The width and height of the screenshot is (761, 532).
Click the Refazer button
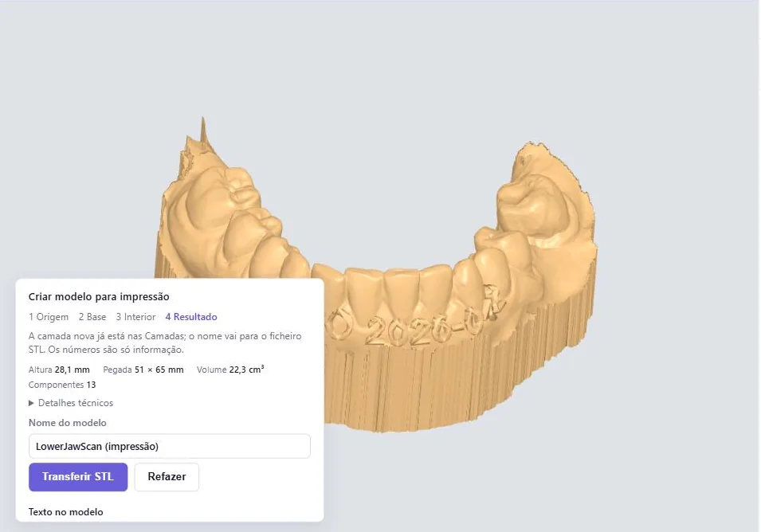167,477
